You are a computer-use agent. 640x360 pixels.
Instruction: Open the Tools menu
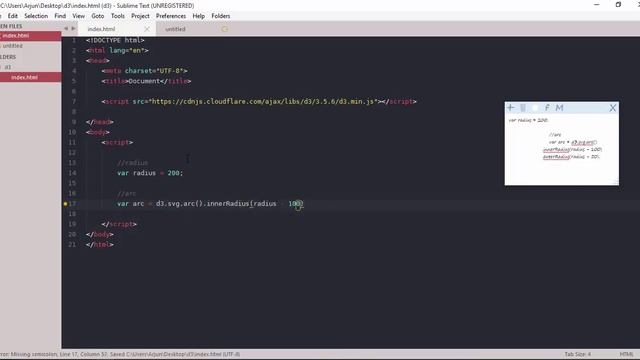coord(118,16)
